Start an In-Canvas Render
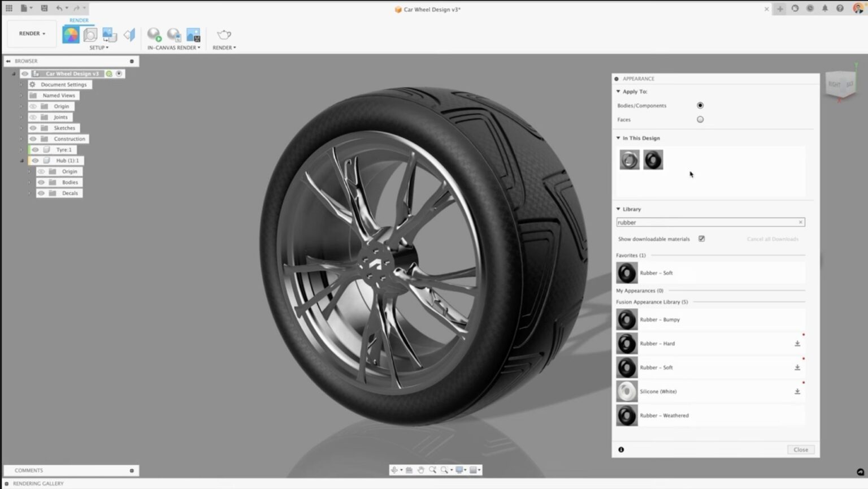The width and height of the screenshot is (868, 489). (x=153, y=34)
